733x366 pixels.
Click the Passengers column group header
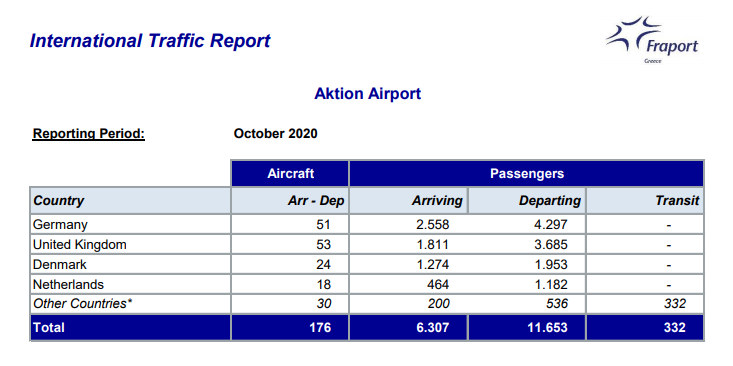526,174
